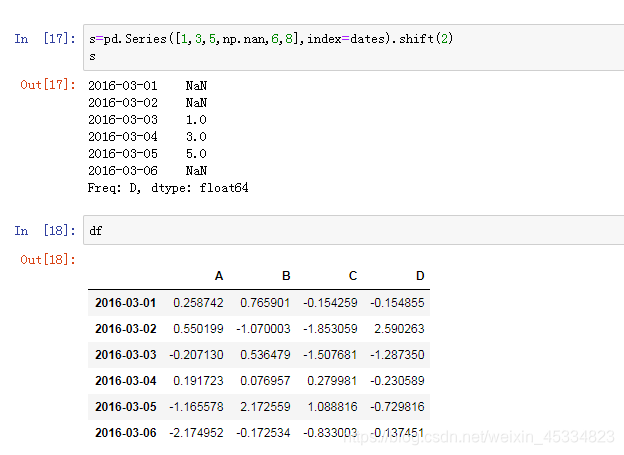Click the code cell In [17] input

pyautogui.click(x=353, y=47)
